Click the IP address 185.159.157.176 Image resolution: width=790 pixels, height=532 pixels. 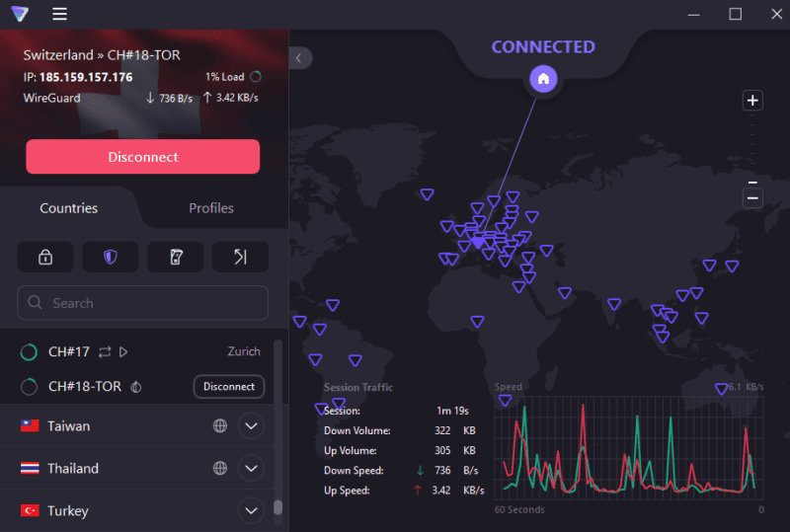pos(86,77)
